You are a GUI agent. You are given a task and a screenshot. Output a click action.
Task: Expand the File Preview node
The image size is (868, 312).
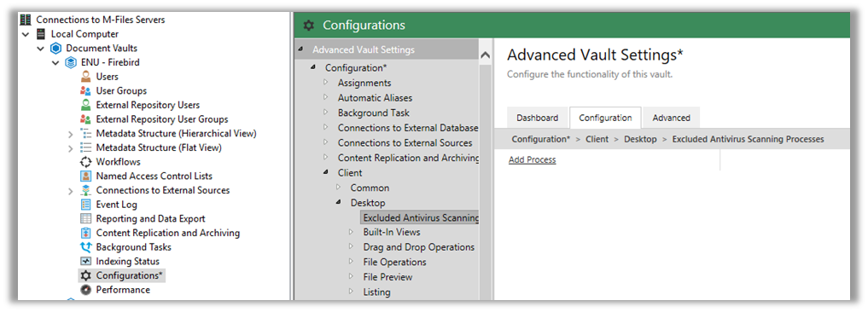tap(351, 276)
